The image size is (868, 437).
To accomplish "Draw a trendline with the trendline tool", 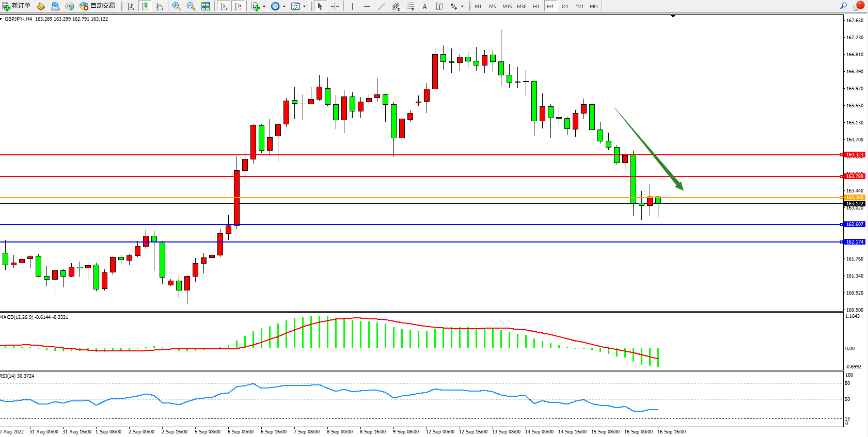I will click(381, 6).
